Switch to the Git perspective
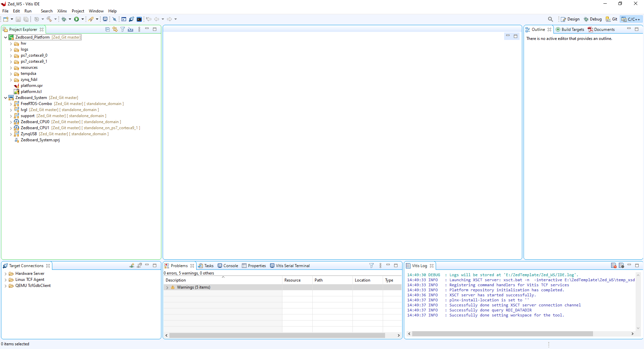 point(611,19)
